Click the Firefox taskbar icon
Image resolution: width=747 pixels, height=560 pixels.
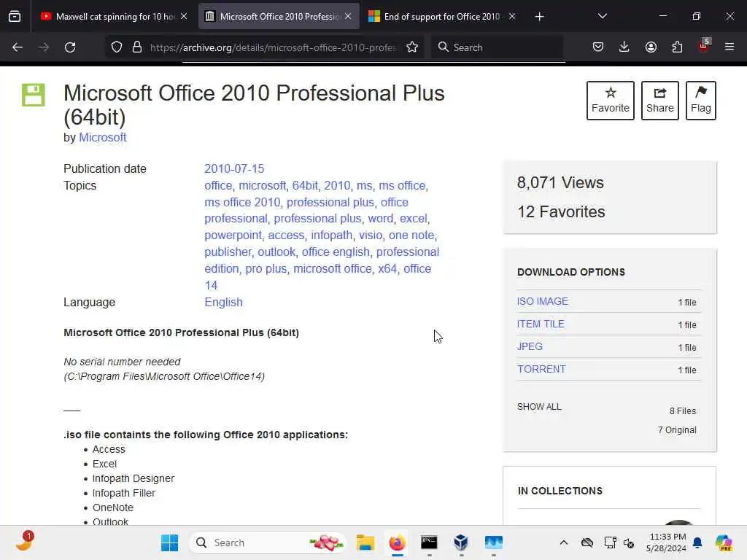click(397, 542)
